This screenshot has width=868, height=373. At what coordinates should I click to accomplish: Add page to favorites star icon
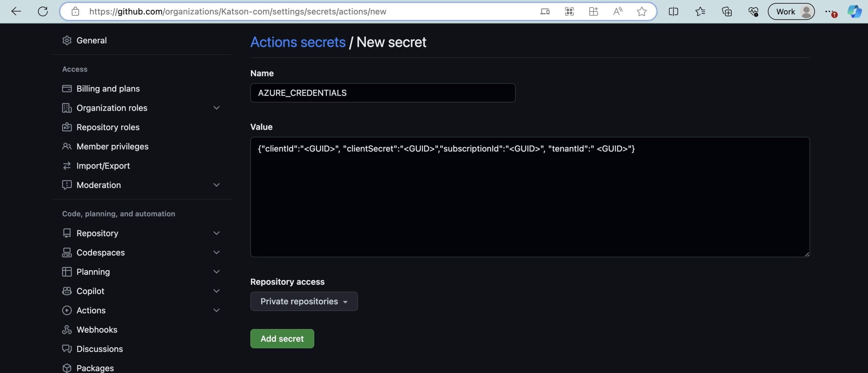coord(642,12)
